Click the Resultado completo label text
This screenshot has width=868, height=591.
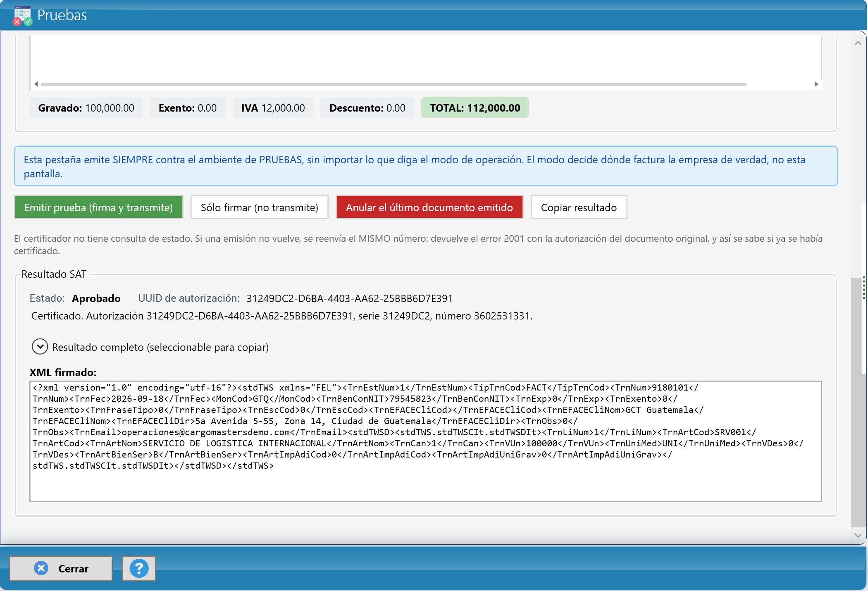160,347
